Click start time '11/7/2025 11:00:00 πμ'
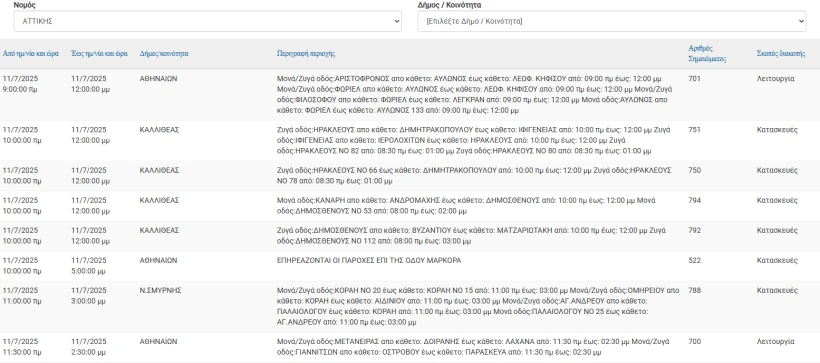 (22, 296)
